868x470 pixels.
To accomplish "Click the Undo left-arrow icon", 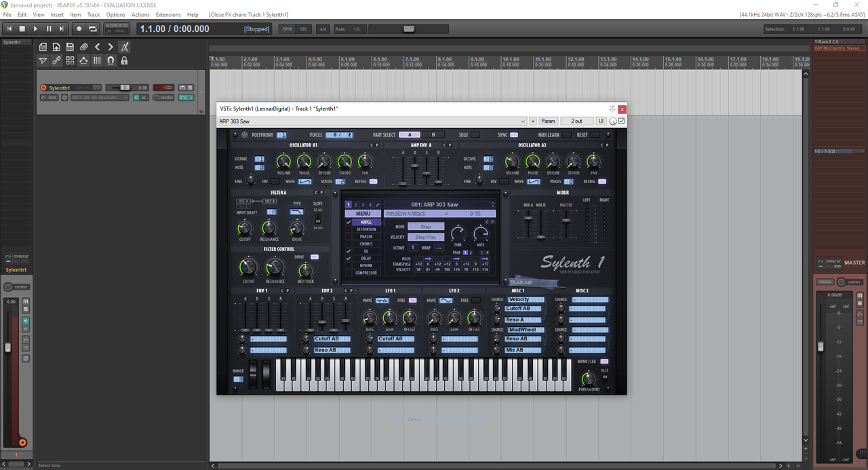I will 97,47.
